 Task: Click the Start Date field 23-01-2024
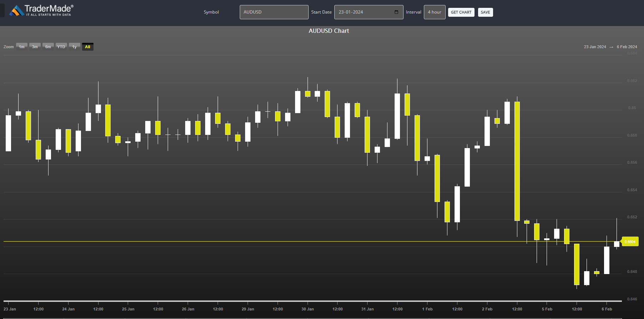tap(369, 12)
